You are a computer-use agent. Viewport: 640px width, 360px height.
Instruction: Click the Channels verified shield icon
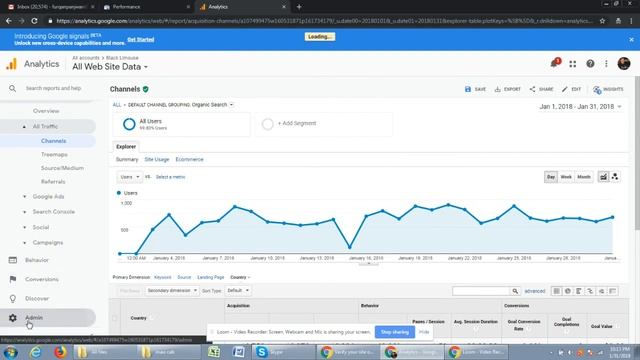click(146, 89)
